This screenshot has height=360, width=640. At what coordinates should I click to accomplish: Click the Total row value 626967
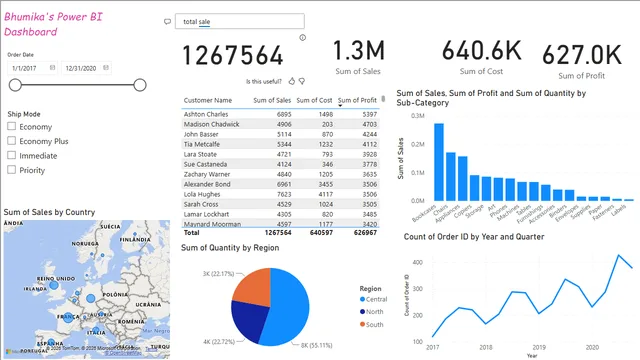(x=365, y=233)
